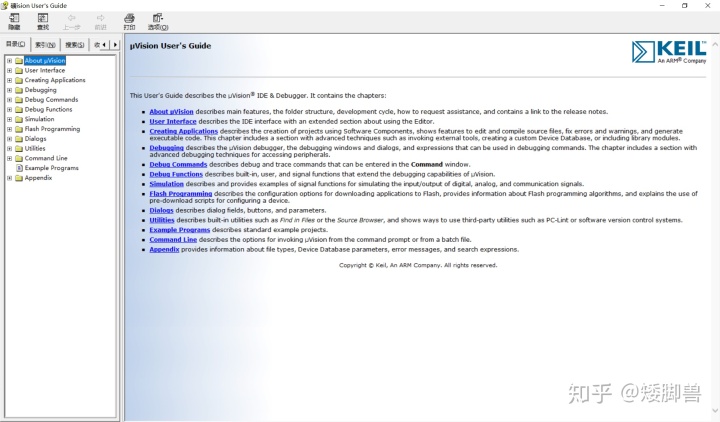The width and height of the screenshot is (720, 422).
Task: Open the Debug Commands link
Action: pyautogui.click(x=178, y=164)
